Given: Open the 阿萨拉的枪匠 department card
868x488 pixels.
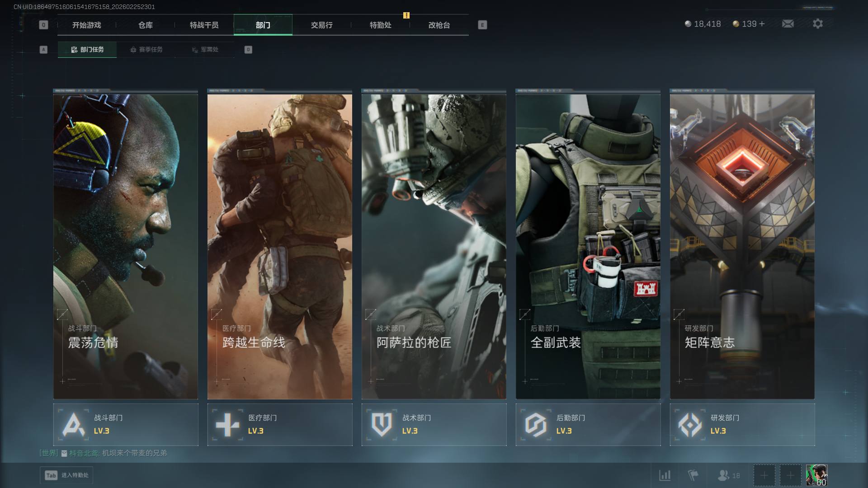Looking at the screenshot, I should 434,246.
